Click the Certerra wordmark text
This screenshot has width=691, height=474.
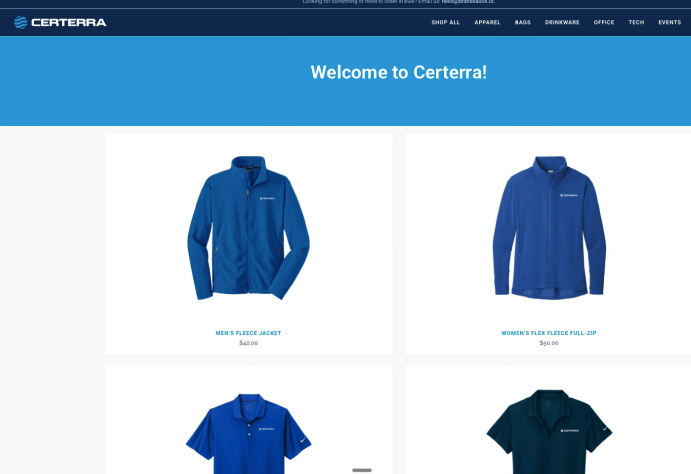click(68, 22)
